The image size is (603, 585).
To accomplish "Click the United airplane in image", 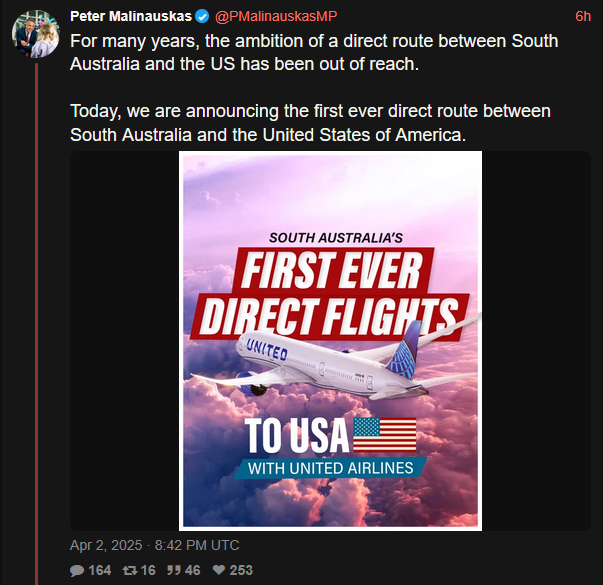I will (335, 364).
